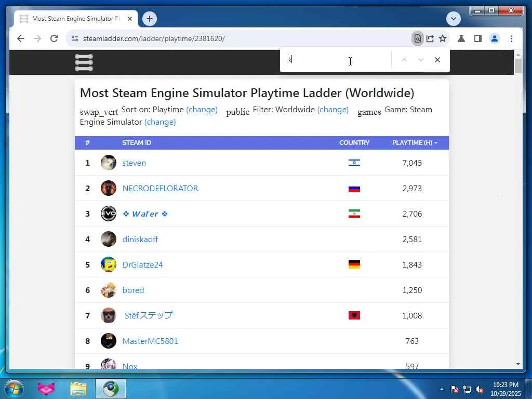Screen dimensions: 532x399
Task: Share this page icon
Action: click(430, 38)
